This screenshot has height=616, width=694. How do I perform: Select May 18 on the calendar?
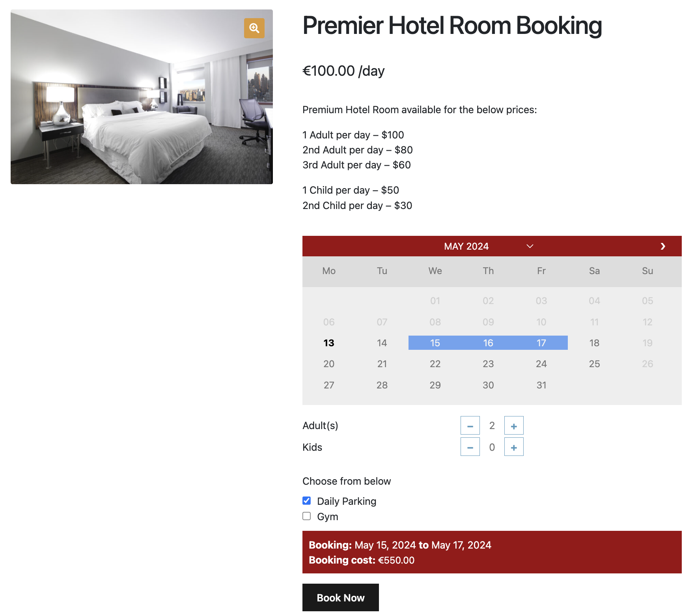click(x=594, y=343)
